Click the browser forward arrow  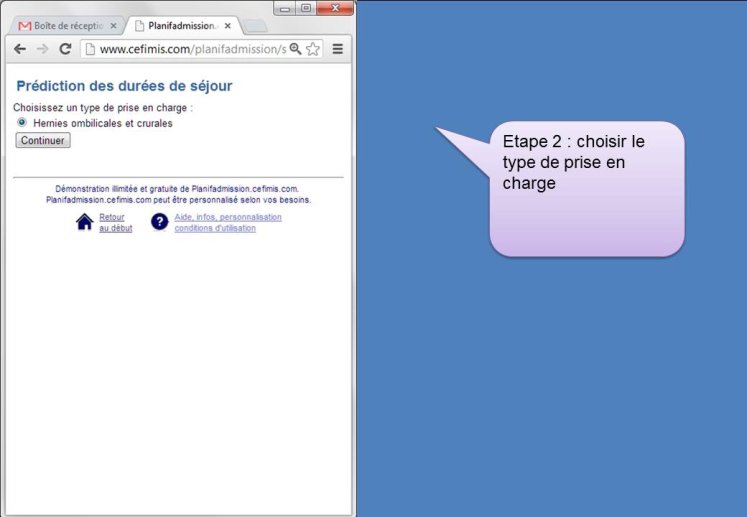[x=42, y=49]
